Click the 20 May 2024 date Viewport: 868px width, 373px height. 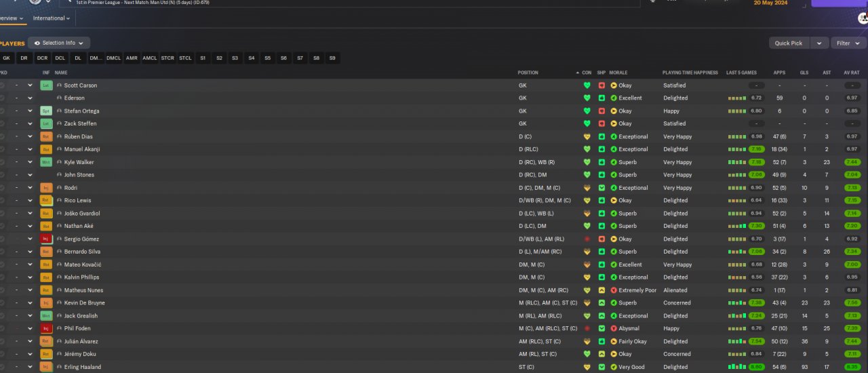click(x=770, y=3)
